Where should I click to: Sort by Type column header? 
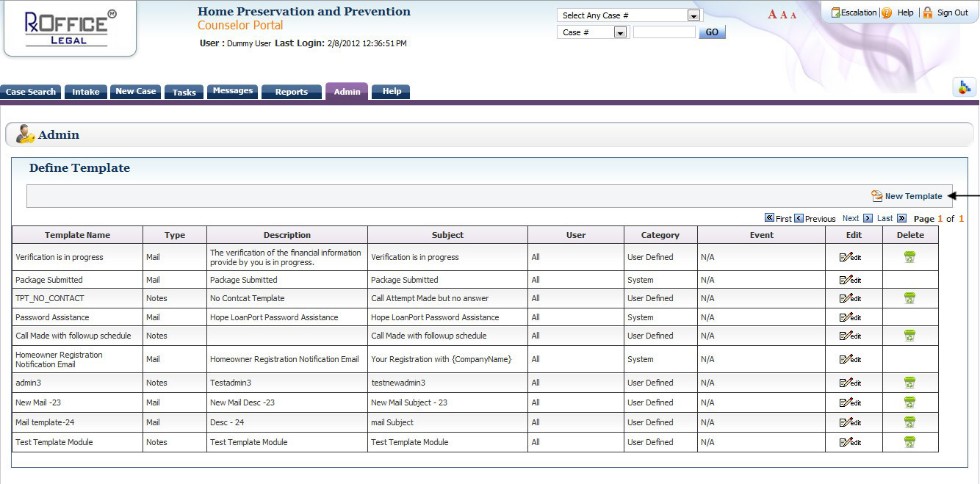[x=175, y=235]
